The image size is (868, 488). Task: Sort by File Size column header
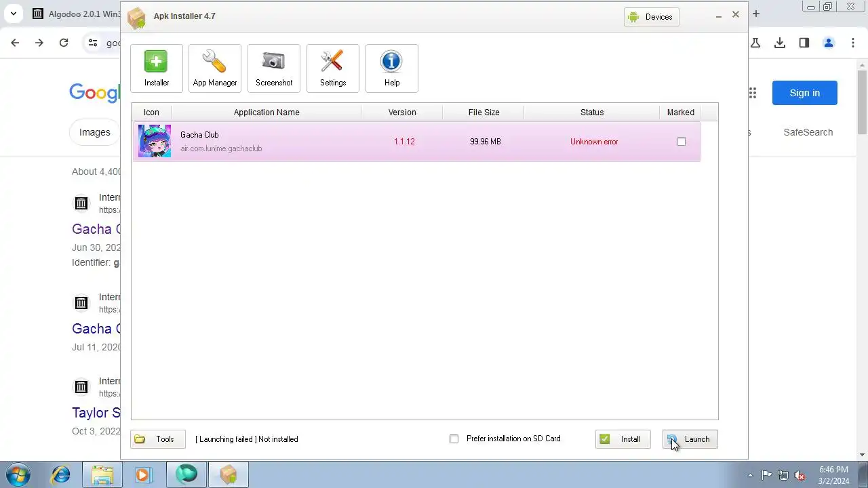[484, 113]
